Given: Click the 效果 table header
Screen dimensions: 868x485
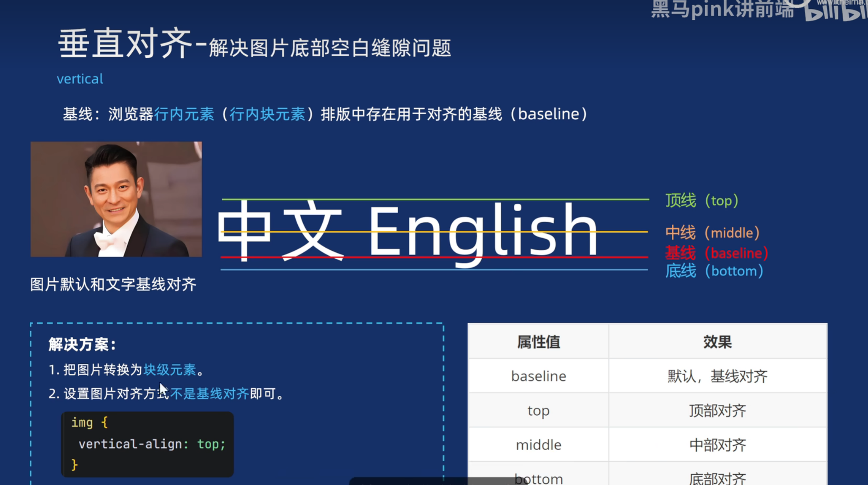Looking at the screenshot, I should click(717, 342).
